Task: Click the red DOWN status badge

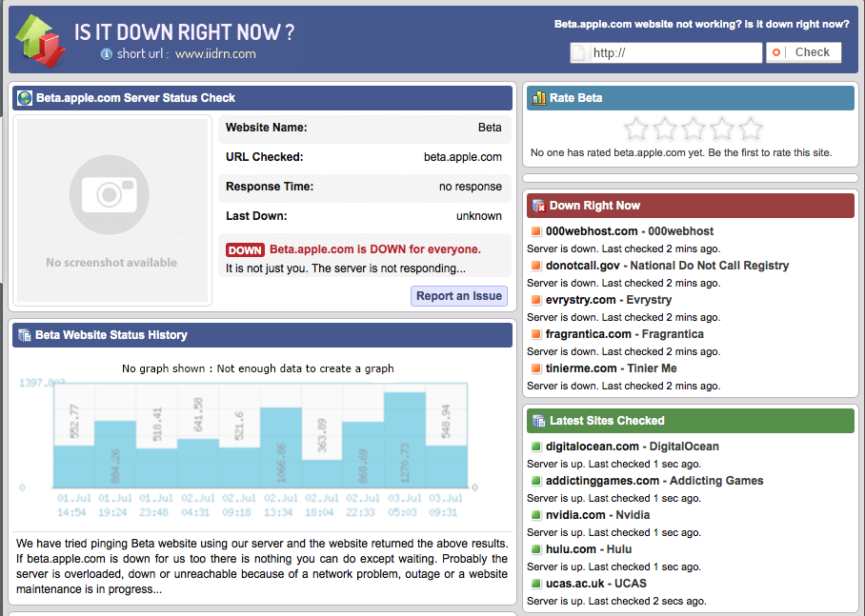Action: tap(245, 250)
